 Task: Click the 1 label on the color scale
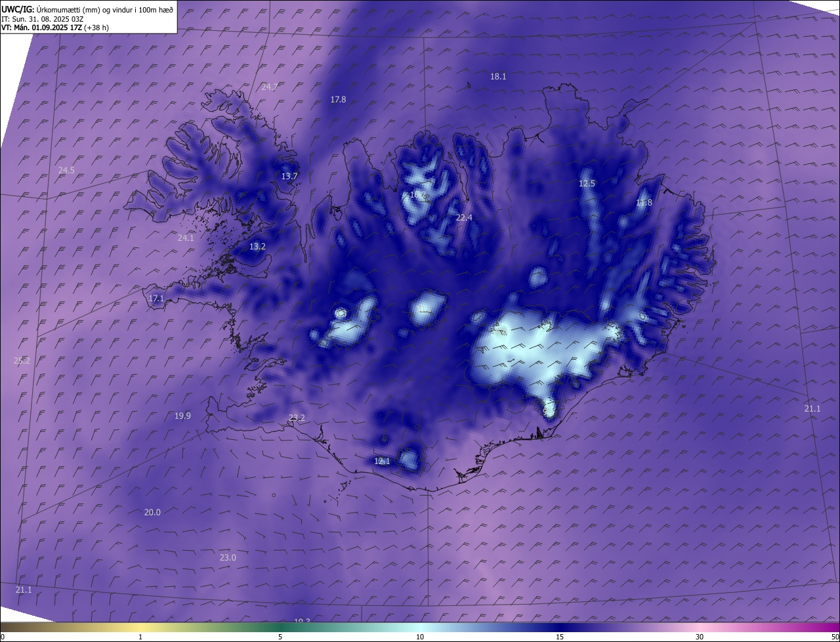(x=140, y=637)
